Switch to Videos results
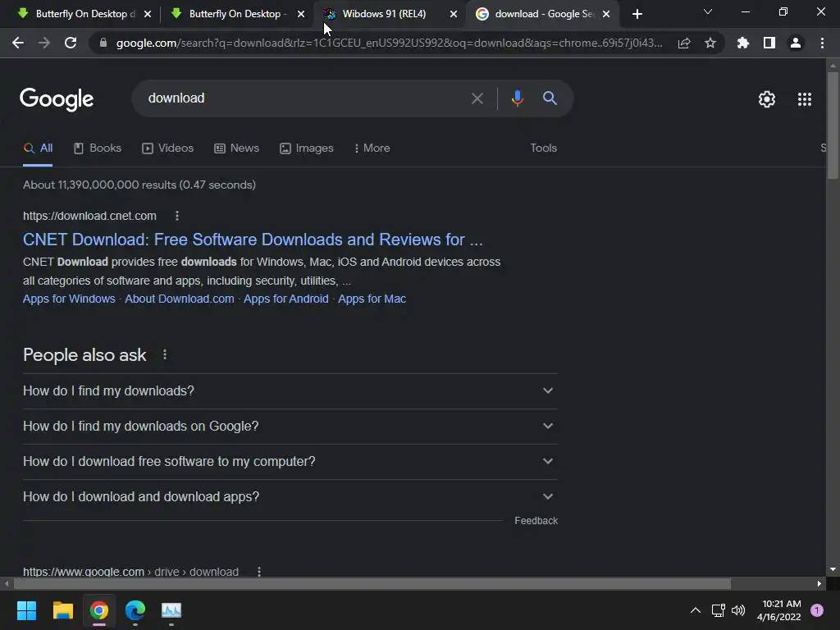Screen dimensions: 840x630 click(167, 148)
